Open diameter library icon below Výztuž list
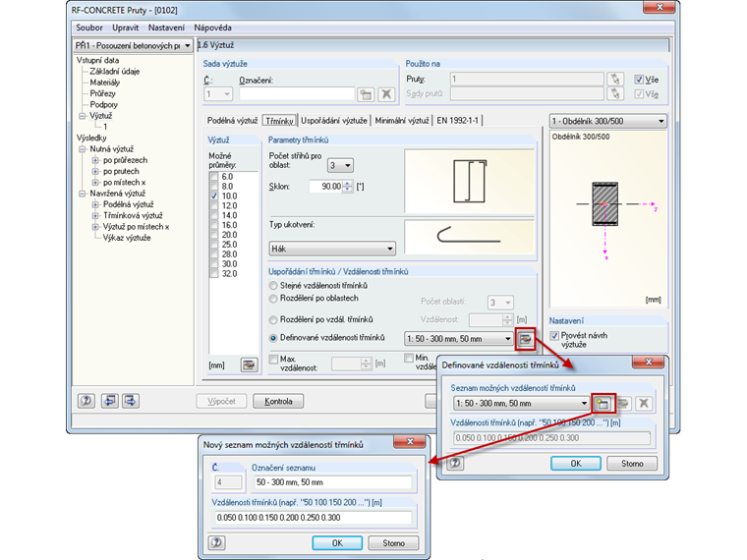Screen dimensions: 747x560 pos(249,365)
